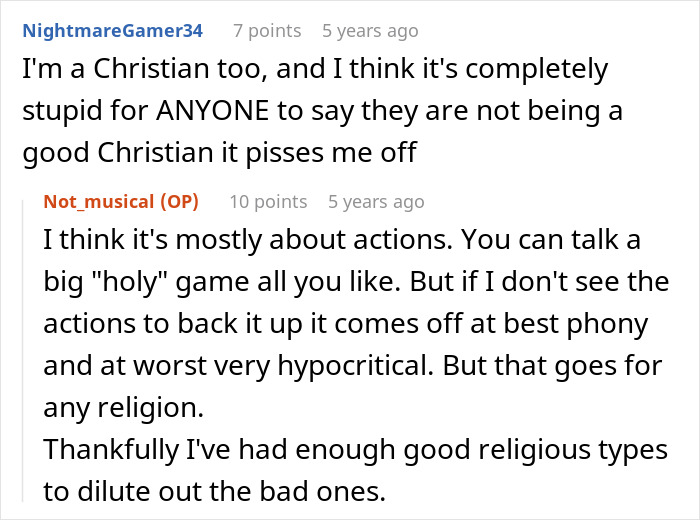700x520 pixels.
Task: Click the 7 points score
Action: coord(267,31)
